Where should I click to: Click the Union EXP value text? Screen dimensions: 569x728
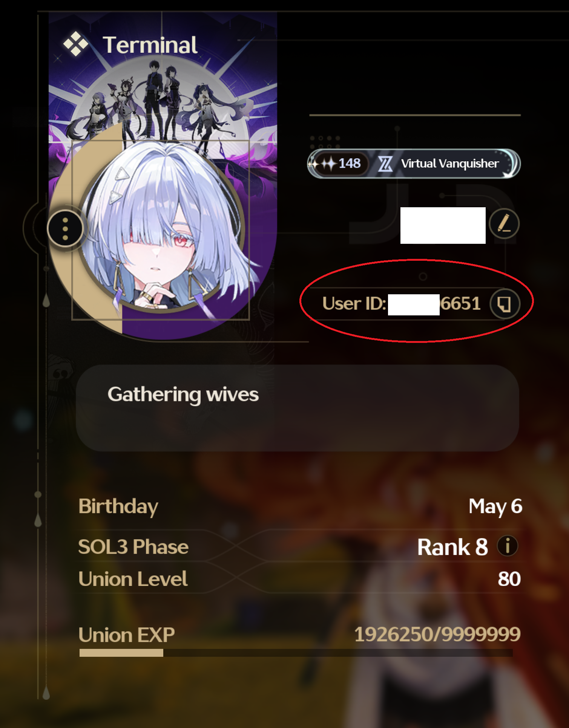coord(437,634)
